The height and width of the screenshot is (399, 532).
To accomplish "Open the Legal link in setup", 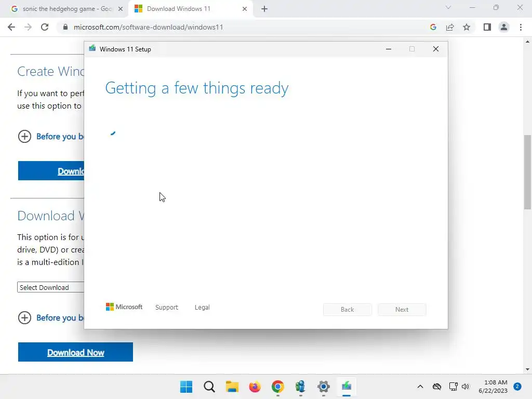I will coord(202,308).
